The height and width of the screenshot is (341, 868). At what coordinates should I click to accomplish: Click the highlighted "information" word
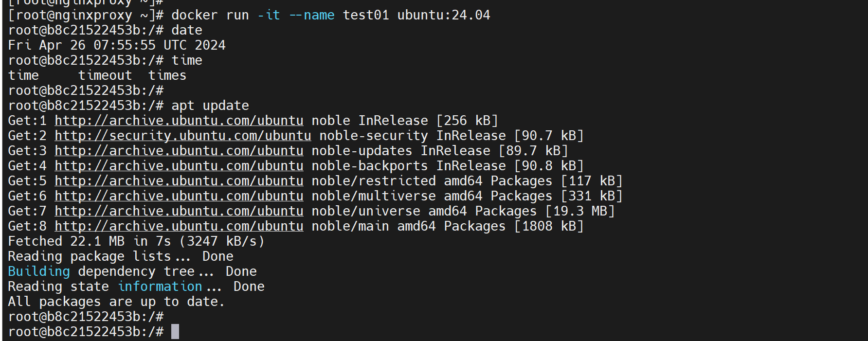[160, 287]
